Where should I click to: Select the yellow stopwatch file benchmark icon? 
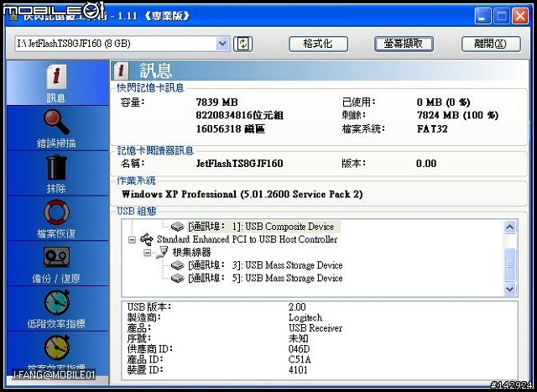57,348
